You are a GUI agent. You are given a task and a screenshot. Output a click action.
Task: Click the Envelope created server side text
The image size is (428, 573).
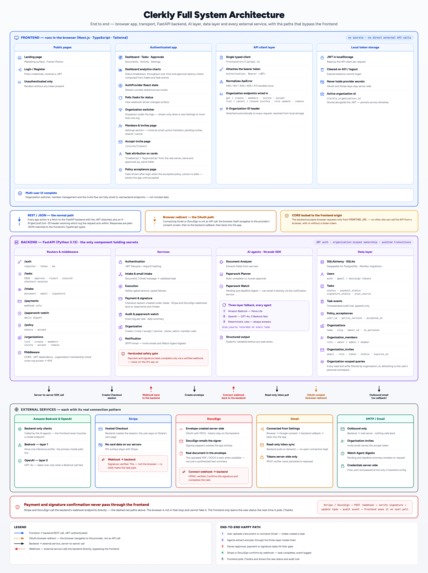click(205, 428)
